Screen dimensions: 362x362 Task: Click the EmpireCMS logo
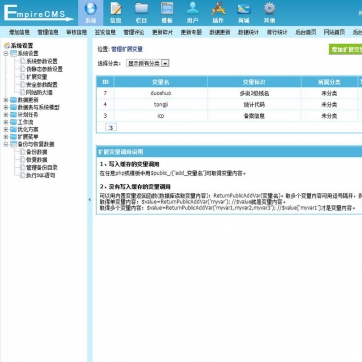[x=38, y=13]
